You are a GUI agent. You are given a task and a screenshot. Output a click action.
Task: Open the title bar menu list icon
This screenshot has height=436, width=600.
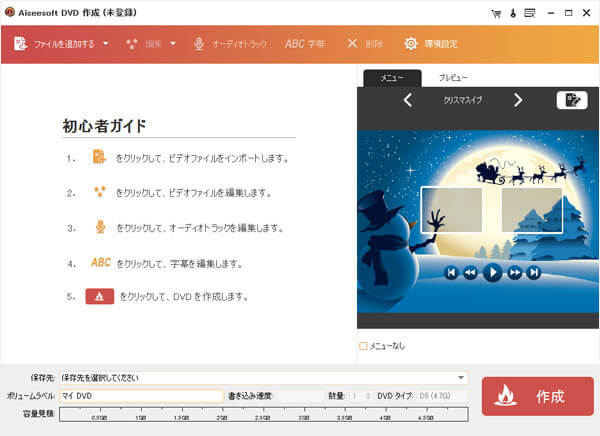530,13
